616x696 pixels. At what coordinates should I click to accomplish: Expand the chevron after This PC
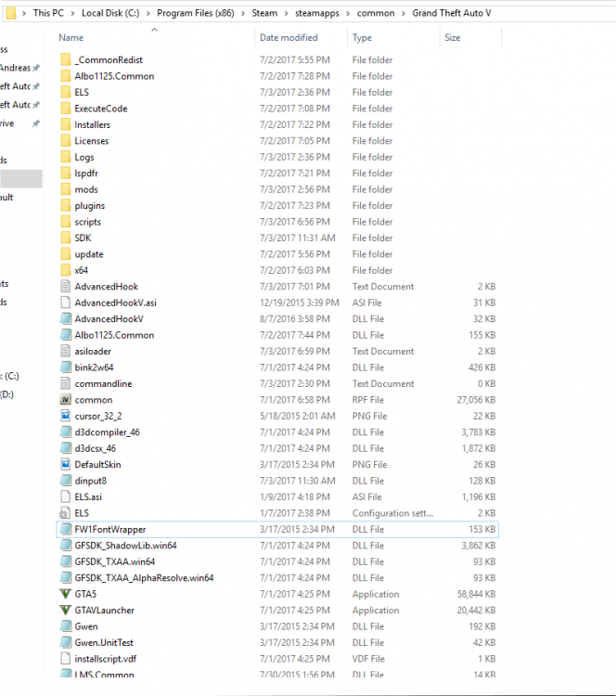pyautogui.click(x=72, y=13)
